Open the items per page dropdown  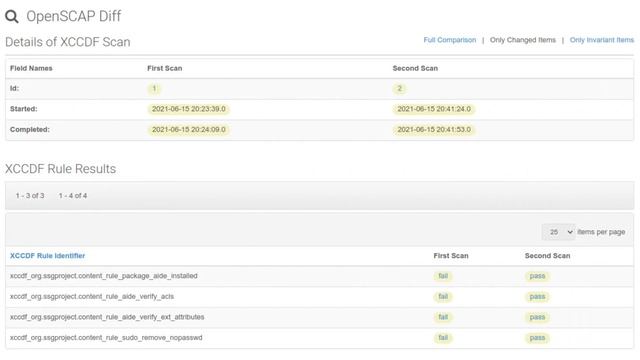558,232
